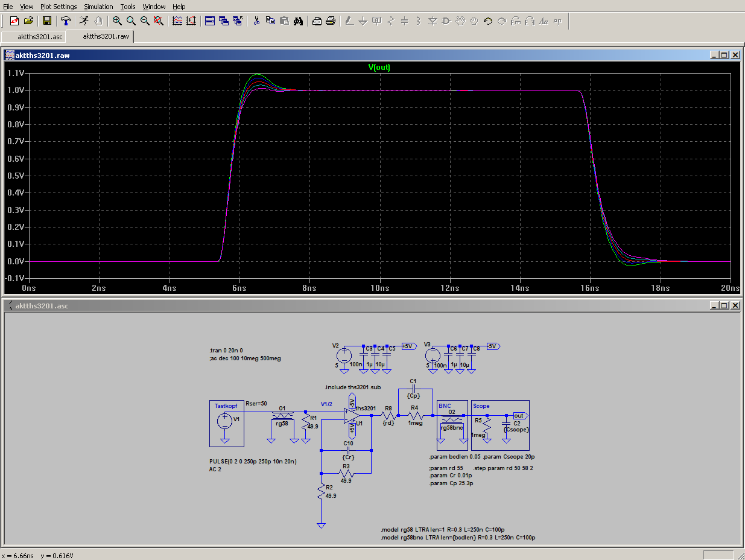745x560 pixels.
Task: Open the Control Panel hammer icon
Action: [66, 21]
